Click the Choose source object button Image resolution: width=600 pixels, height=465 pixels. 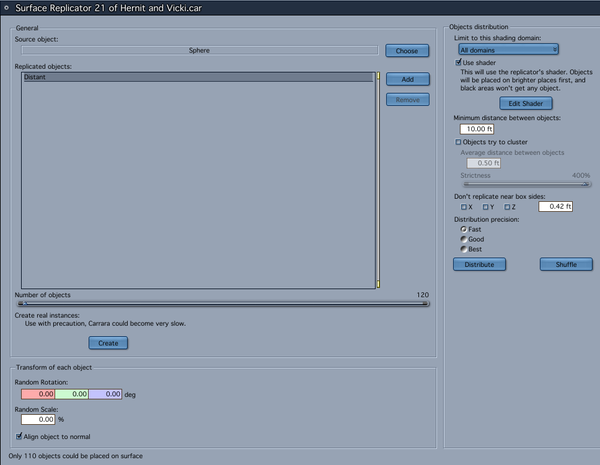(407, 51)
